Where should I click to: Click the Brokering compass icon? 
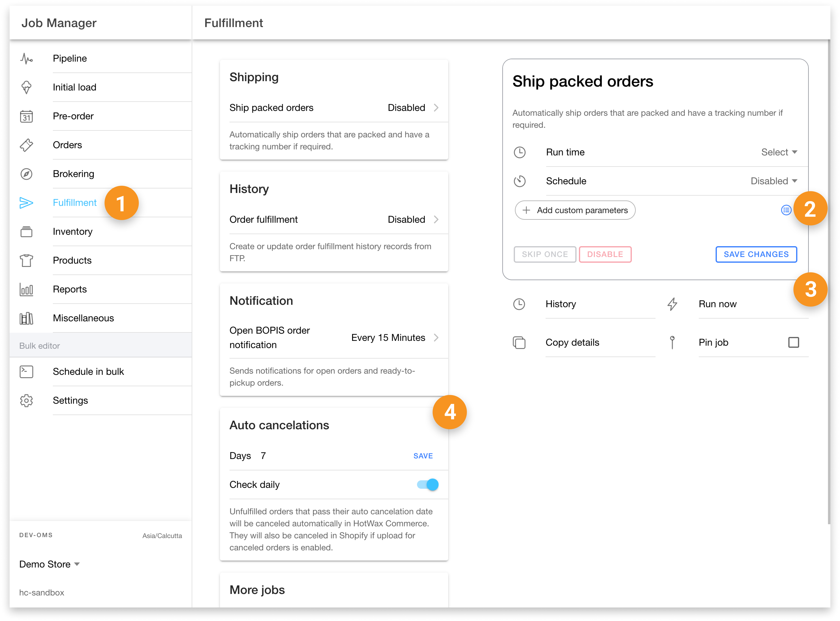point(26,174)
